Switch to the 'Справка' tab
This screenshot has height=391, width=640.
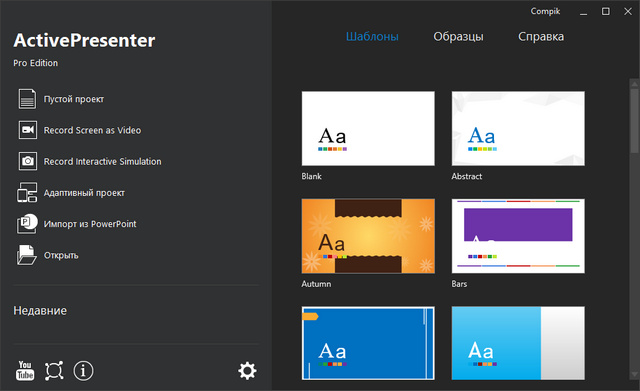pyautogui.click(x=541, y=37)
